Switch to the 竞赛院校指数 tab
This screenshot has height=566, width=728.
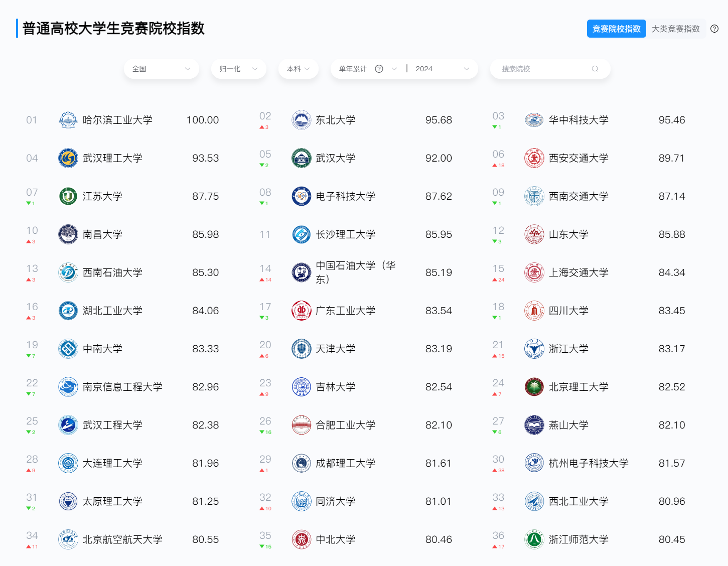616,29
